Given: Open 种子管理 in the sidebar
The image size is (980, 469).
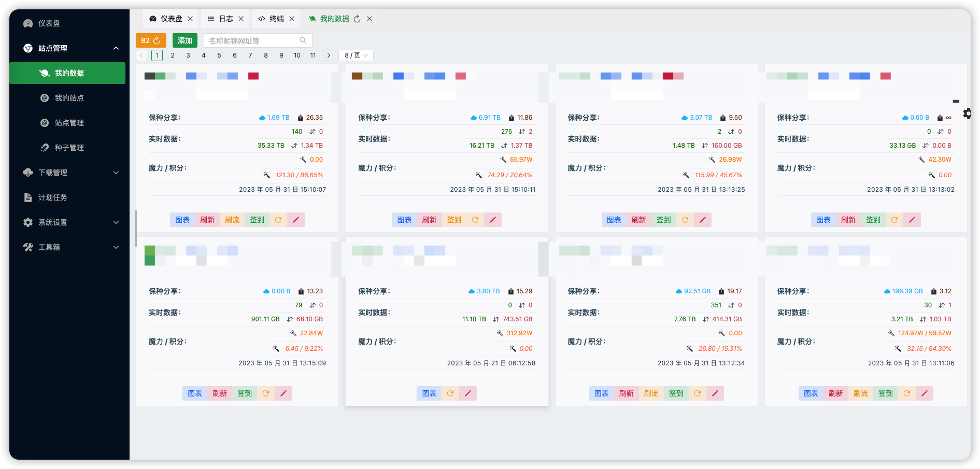Looking at the screenshot, I should (67, 148).
